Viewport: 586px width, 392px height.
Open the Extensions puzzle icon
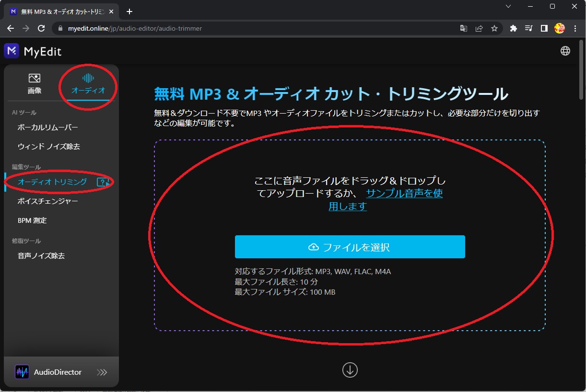514,28
